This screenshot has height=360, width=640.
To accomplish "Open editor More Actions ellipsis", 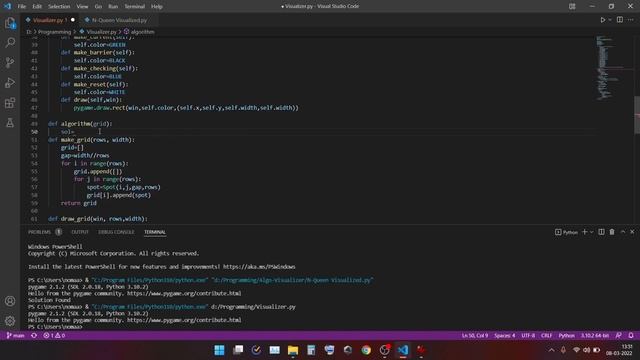I will click(x=631, y=20).
